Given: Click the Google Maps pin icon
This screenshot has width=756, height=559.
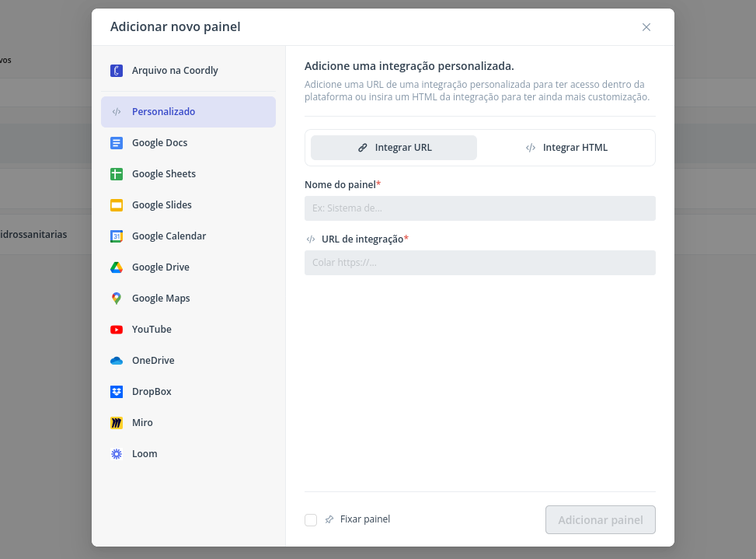Looking at the screenshot, I should [x=117, y=299].
